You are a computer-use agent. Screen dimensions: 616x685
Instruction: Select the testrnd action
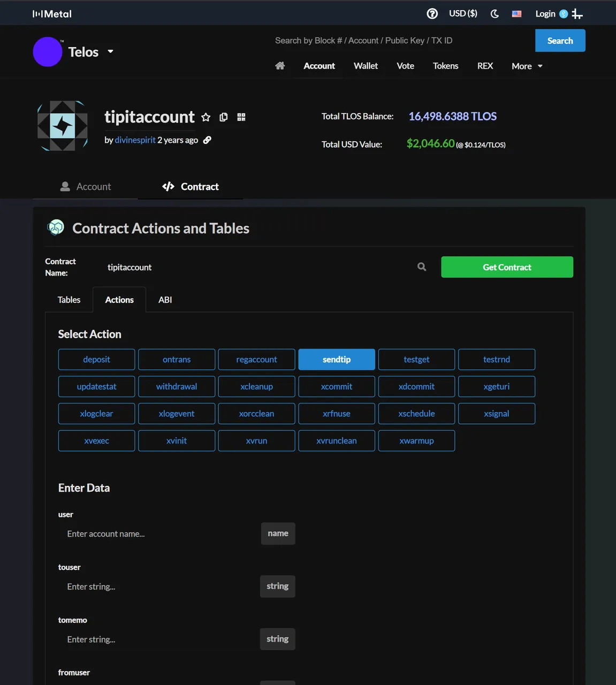pos(497,360)
